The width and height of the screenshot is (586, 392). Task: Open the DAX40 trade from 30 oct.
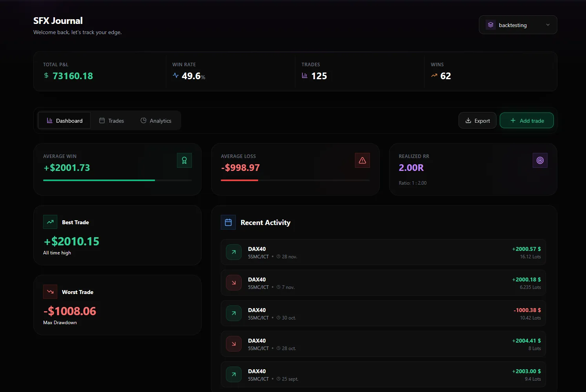(383, 313)
